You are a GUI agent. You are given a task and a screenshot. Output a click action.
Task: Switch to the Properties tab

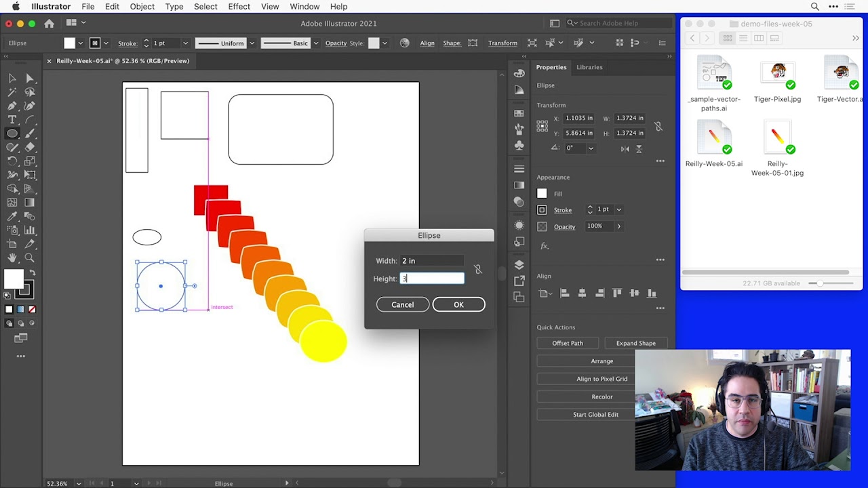coord(551,67)
